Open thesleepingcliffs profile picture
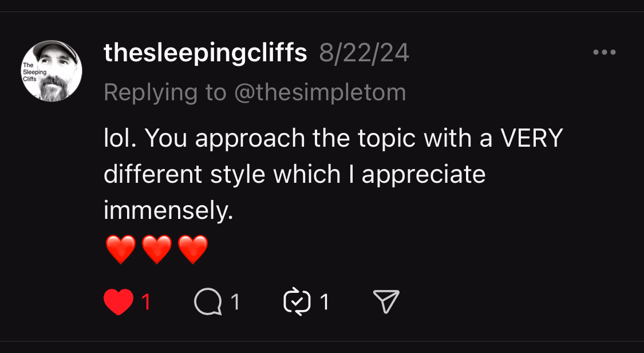644x353 pixels. [x=51, y=71]
